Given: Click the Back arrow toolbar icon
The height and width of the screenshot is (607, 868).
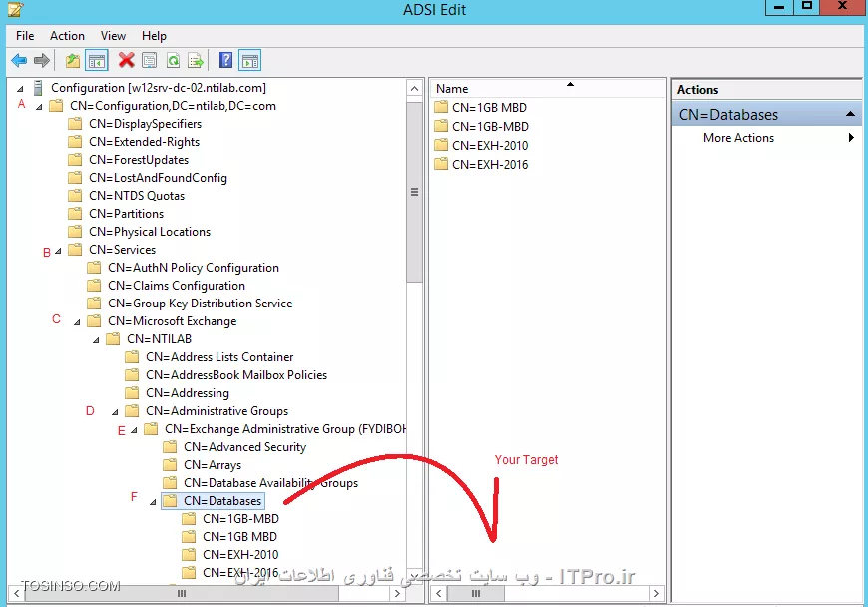Looking at the screenshot, I should tap(19, 60).
